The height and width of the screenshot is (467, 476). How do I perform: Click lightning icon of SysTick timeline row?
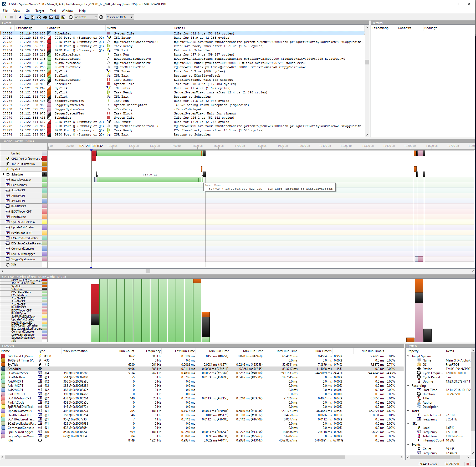tap(8, 169)
